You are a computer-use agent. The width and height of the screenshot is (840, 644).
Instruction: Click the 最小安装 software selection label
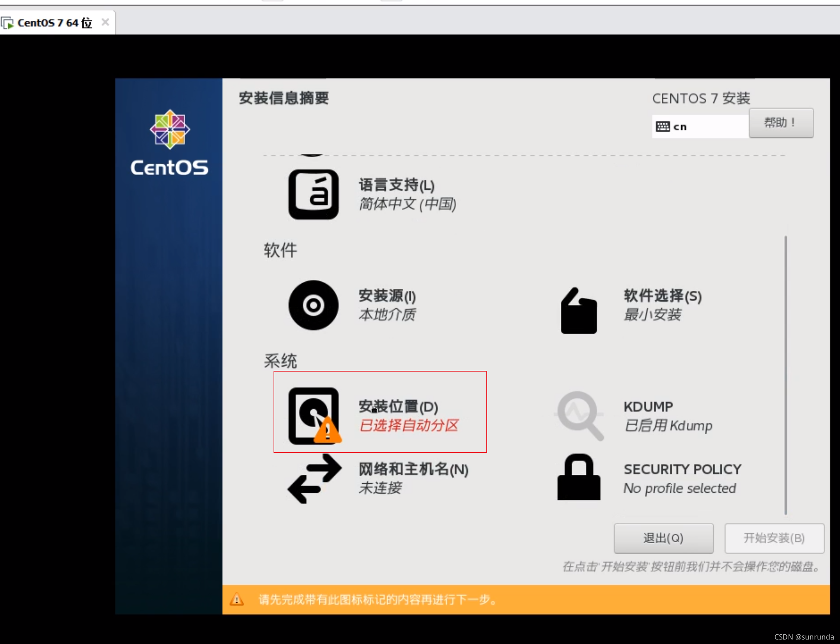coord(652,314)
